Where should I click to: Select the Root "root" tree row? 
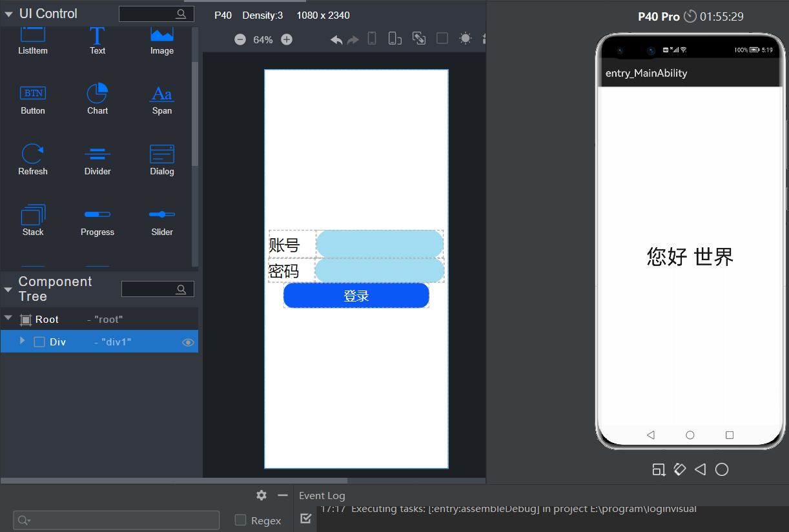(x=99, y=319)
